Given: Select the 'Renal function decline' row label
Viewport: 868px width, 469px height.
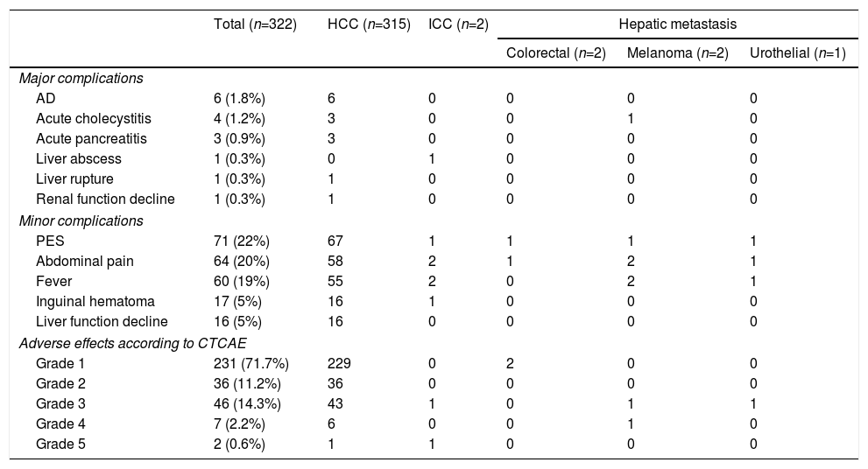Looking at the screenshot, I should point(105,199).
